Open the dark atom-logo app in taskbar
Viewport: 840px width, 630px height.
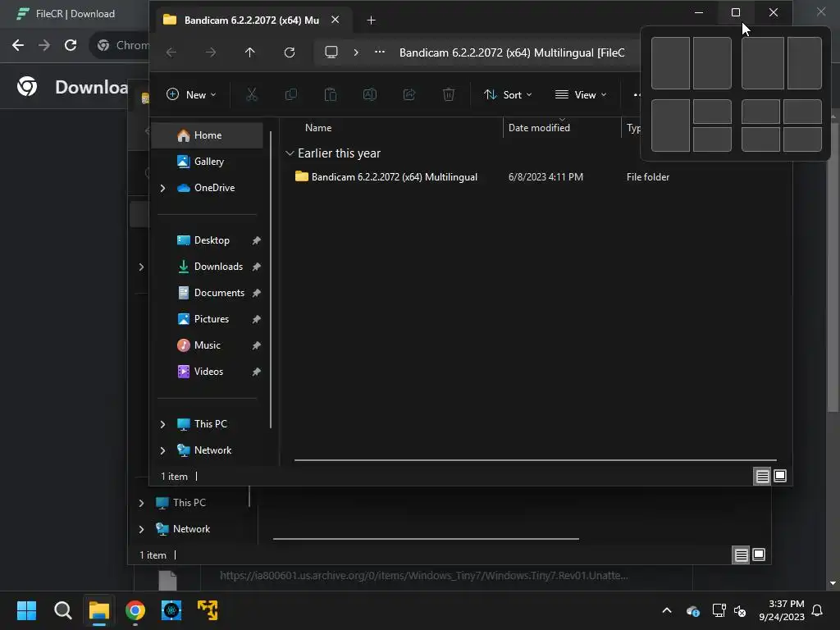tap(171, 610)
